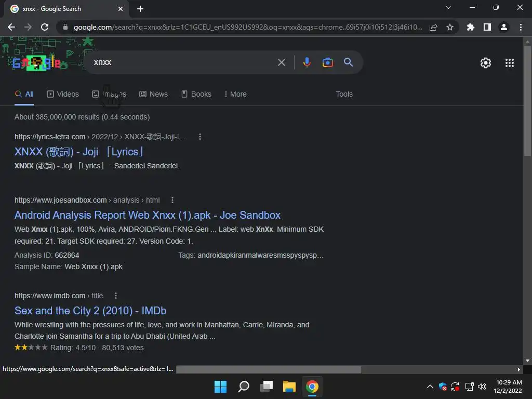Open a new browser tab

coord(140,9)
